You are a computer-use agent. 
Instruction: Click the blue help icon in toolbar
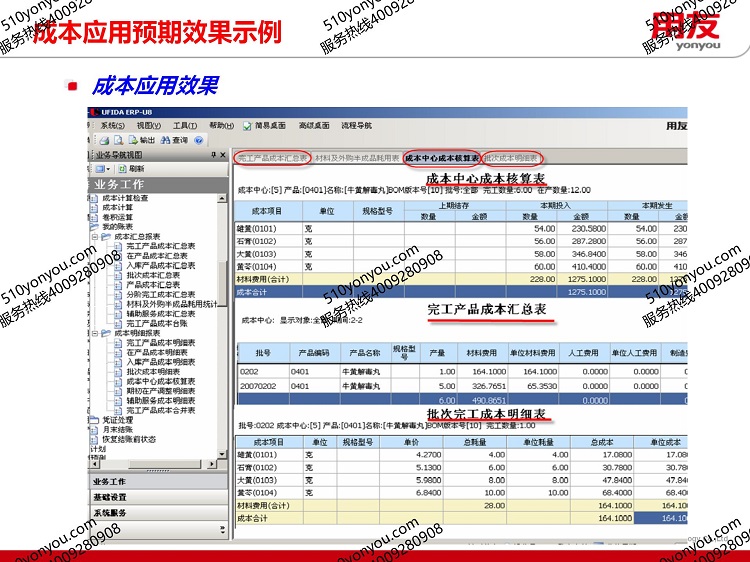coord(197,141)
